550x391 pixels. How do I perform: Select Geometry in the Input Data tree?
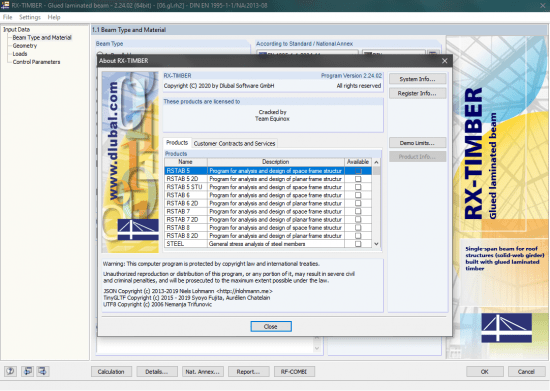25,46
